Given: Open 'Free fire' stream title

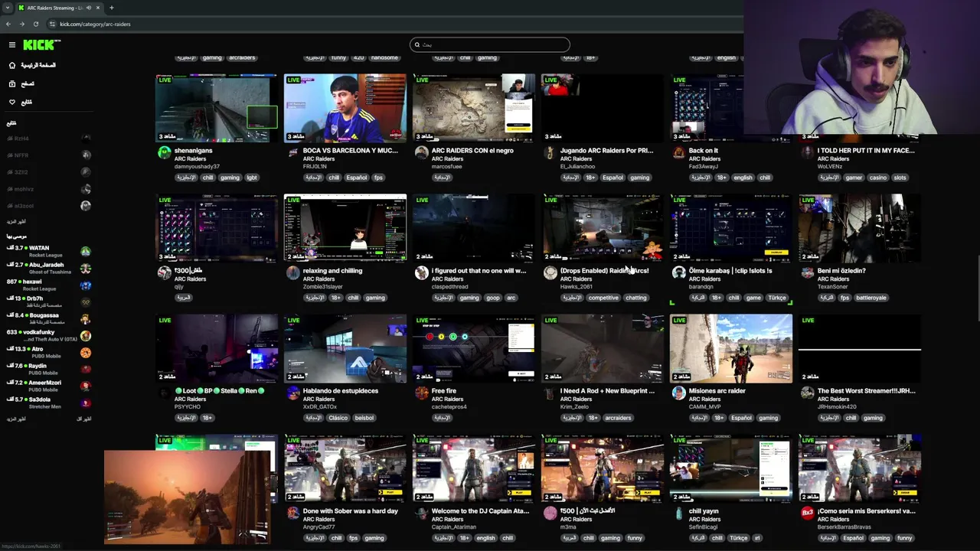Looking at the screenshot, I should coord(444,391).
